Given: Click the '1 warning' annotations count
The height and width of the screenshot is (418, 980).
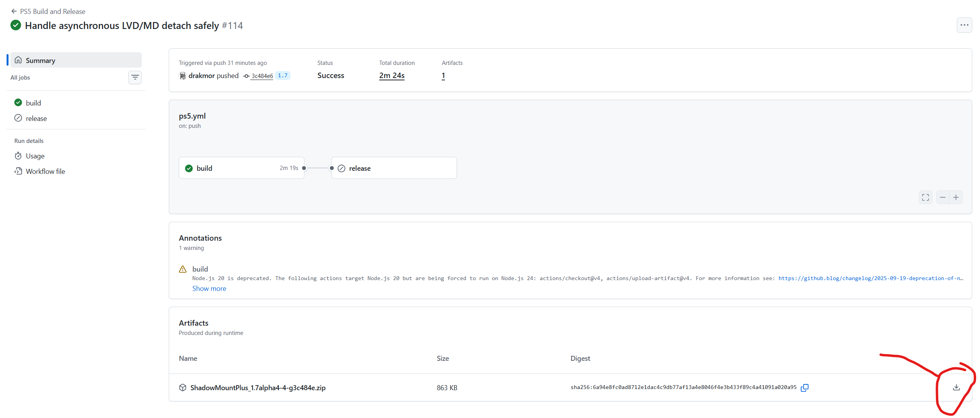Looking at the screenshot, I should pos(192,248).
